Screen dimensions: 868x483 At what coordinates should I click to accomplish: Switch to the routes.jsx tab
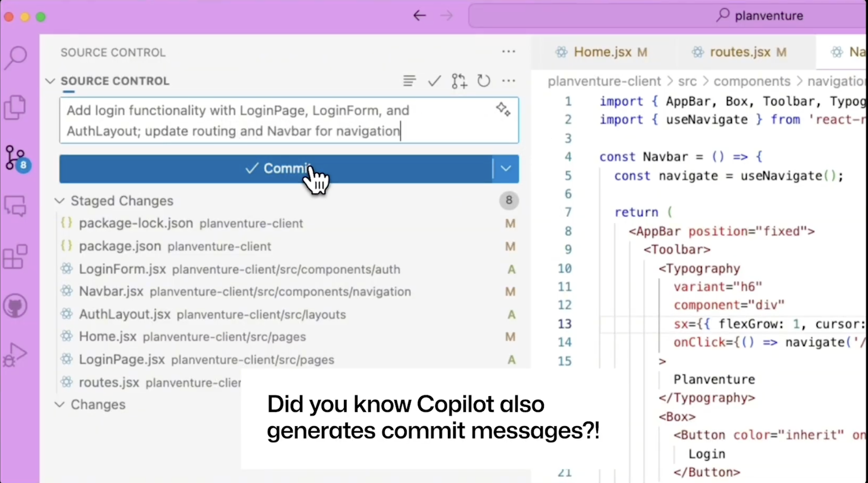(x=739, y=52)
